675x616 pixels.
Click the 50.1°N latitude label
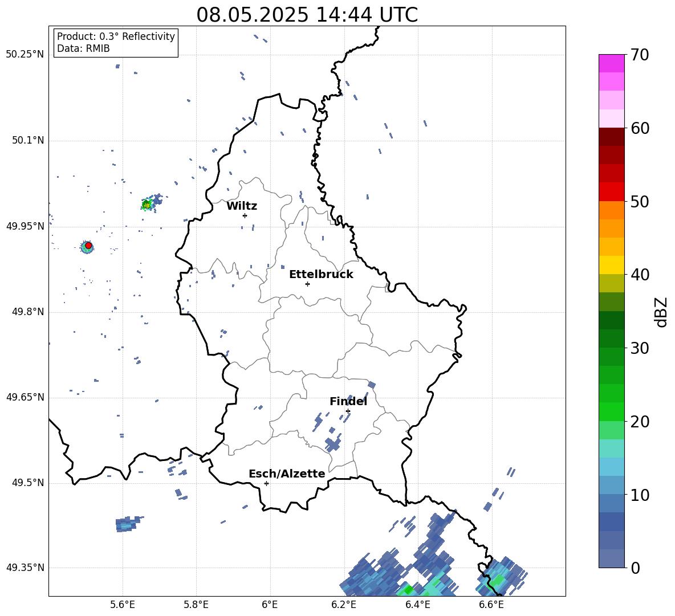[x=28, y=140]
